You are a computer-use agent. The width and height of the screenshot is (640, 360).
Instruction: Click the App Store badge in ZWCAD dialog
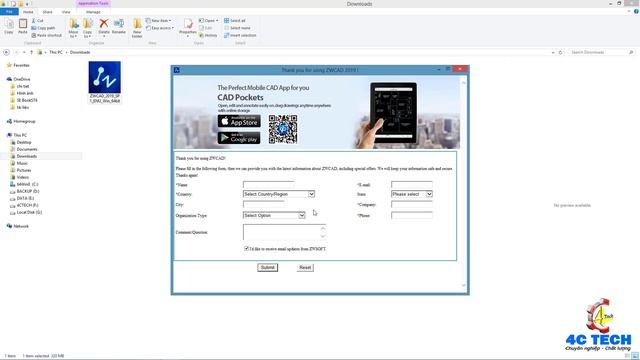point(239,121)
